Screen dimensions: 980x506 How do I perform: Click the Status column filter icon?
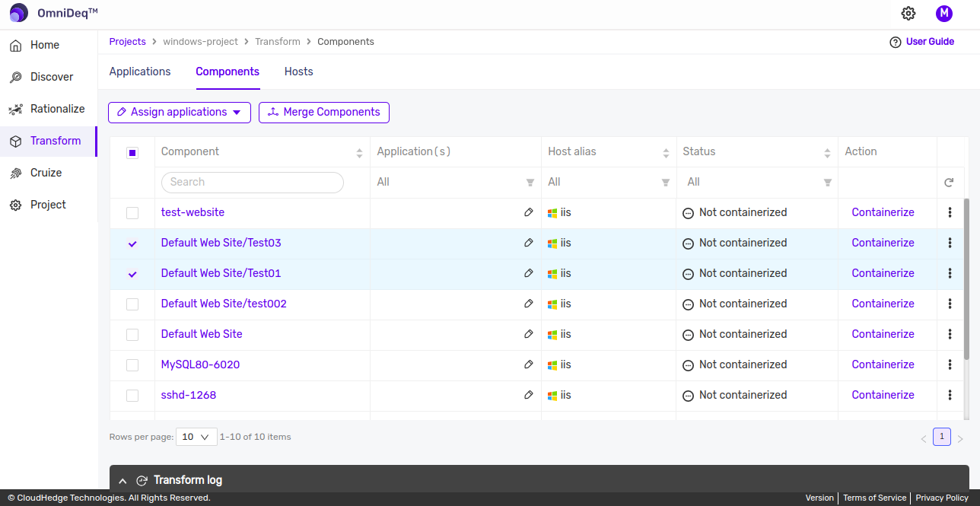click(827, 183)
